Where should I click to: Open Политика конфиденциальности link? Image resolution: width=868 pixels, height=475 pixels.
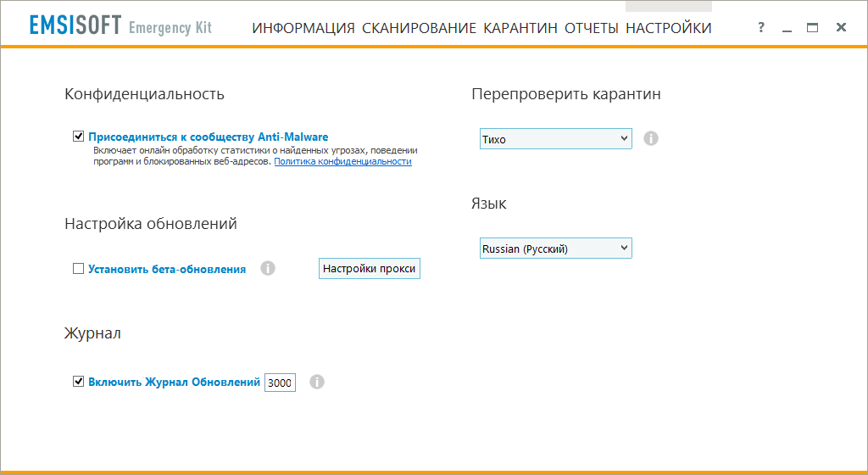342,162
